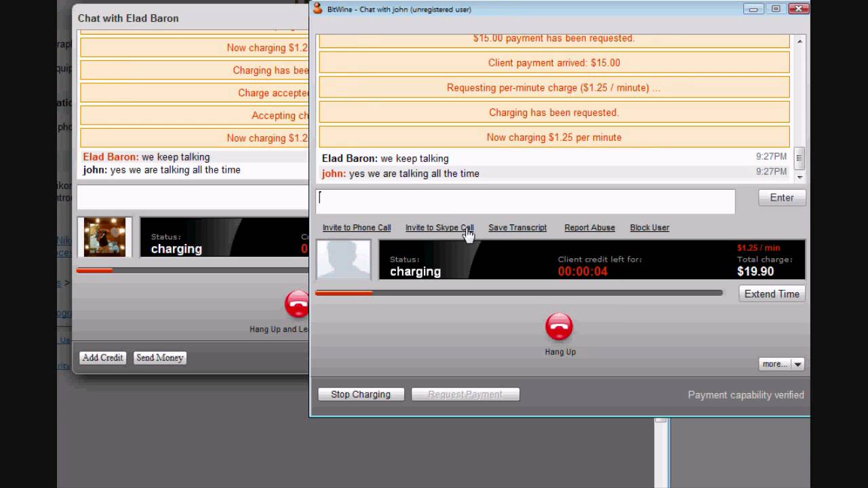868x488 pixels.
Task: Click 'Client payment arrived: $15.00' notice
Action: [554, 63]
